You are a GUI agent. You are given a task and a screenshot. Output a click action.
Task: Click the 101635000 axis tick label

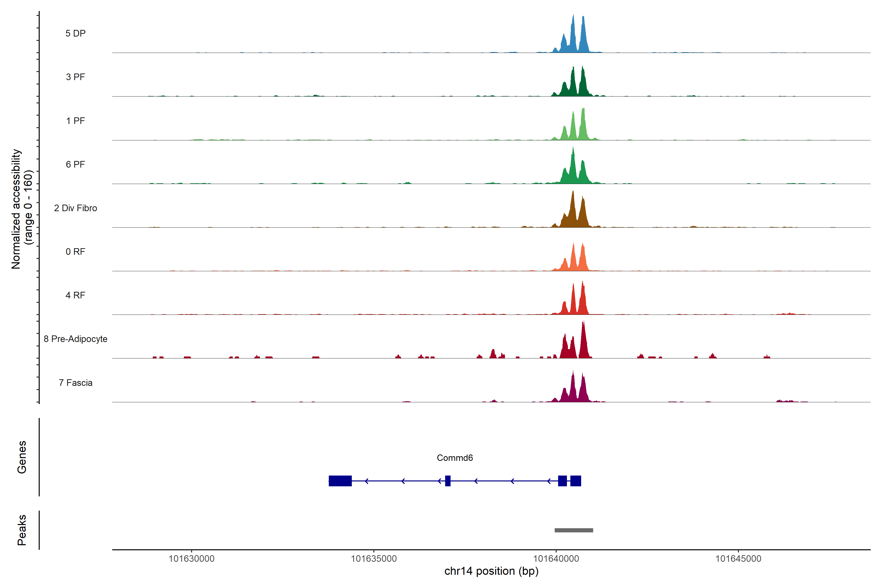coord(373,559)
